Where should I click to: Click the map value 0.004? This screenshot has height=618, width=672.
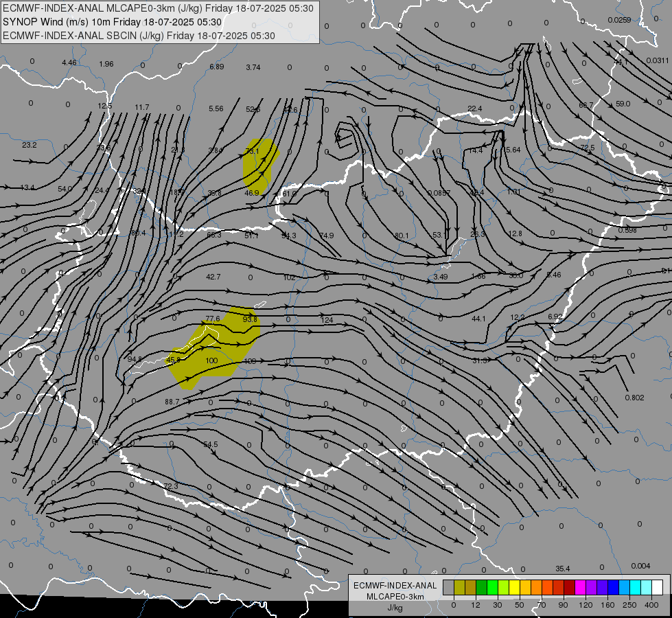coord(641,566)
